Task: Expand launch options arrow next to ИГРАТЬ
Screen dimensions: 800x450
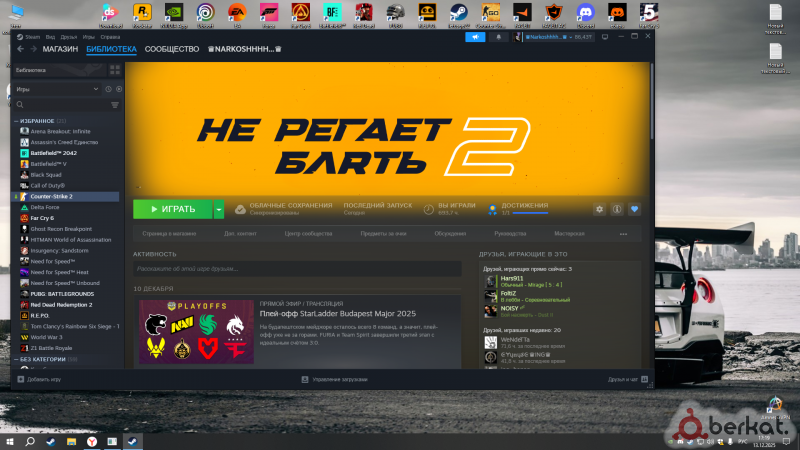Action: click(219, 209)
